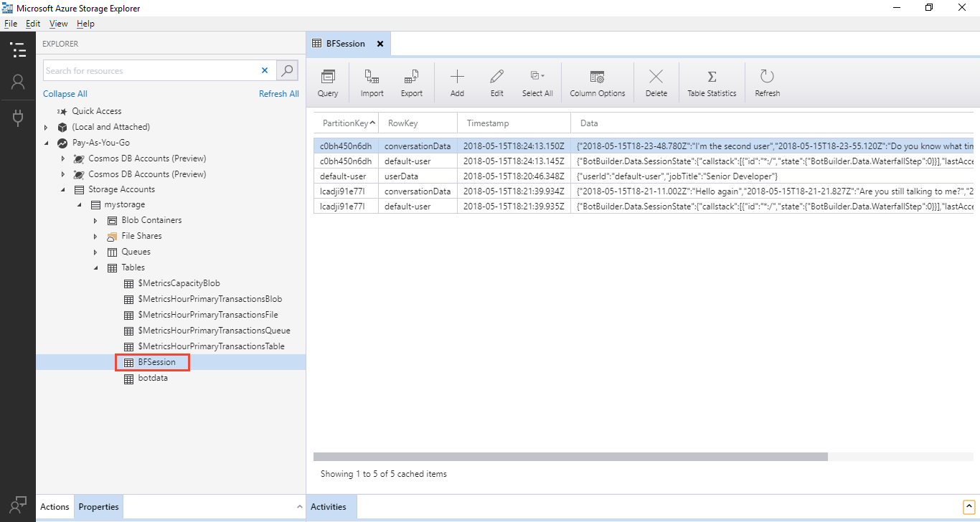Run a query on the BFSession table
This screenshot has width=980, height=522.
327,82
